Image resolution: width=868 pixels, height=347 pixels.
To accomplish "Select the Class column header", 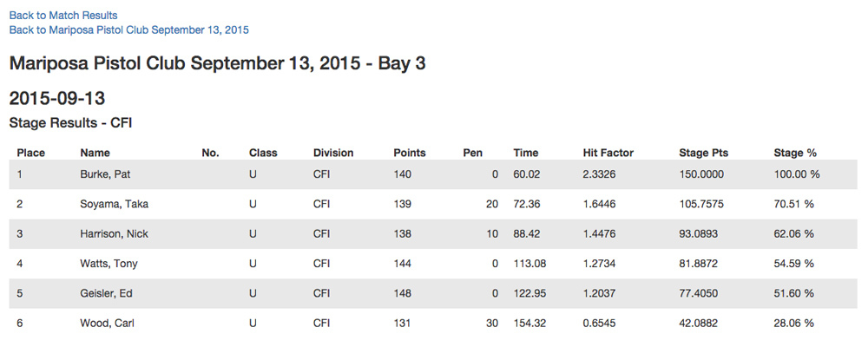I will [x=263, y=153].
